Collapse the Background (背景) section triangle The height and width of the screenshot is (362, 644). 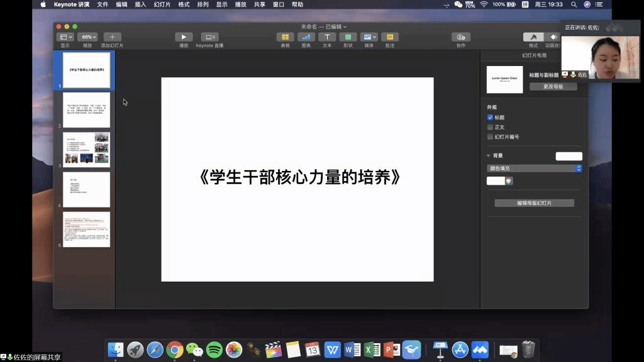tap(489, 156)
